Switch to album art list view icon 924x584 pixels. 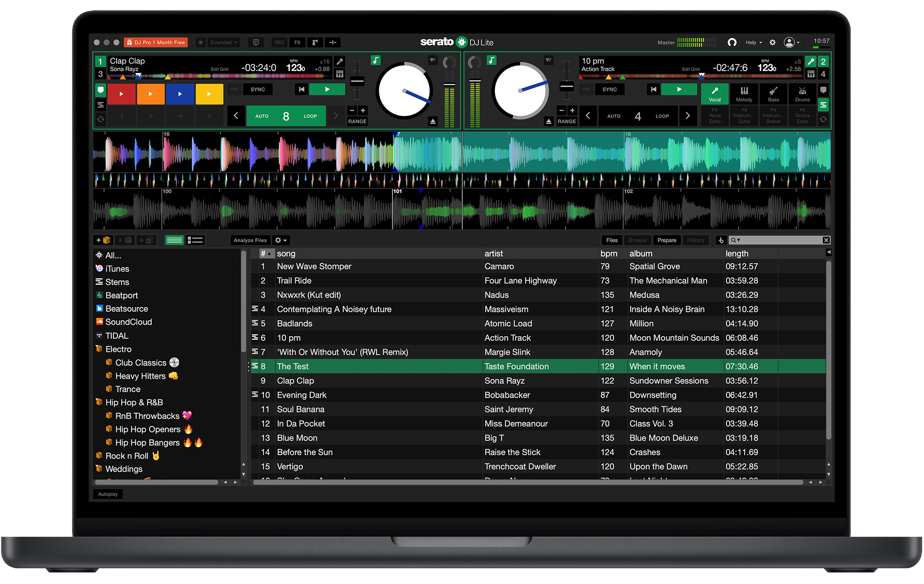pos(195,240)
